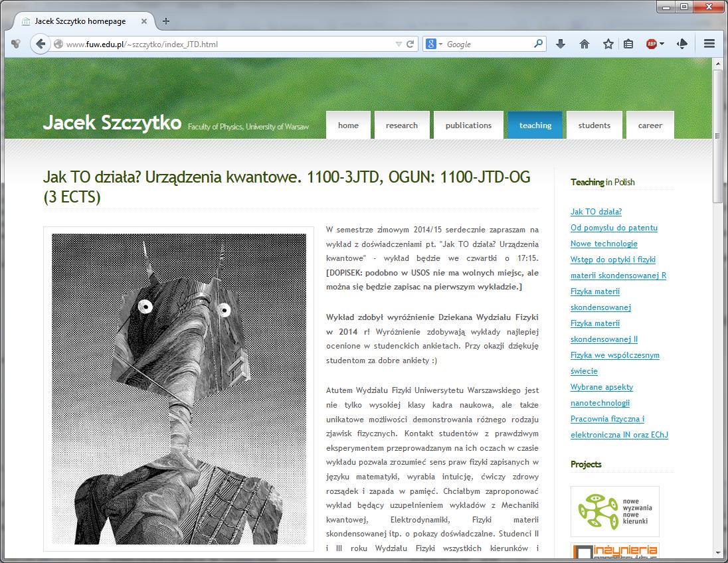728x563 pixels.
Task: Reload the page with the refresh icon
Action: coord(410,44)
